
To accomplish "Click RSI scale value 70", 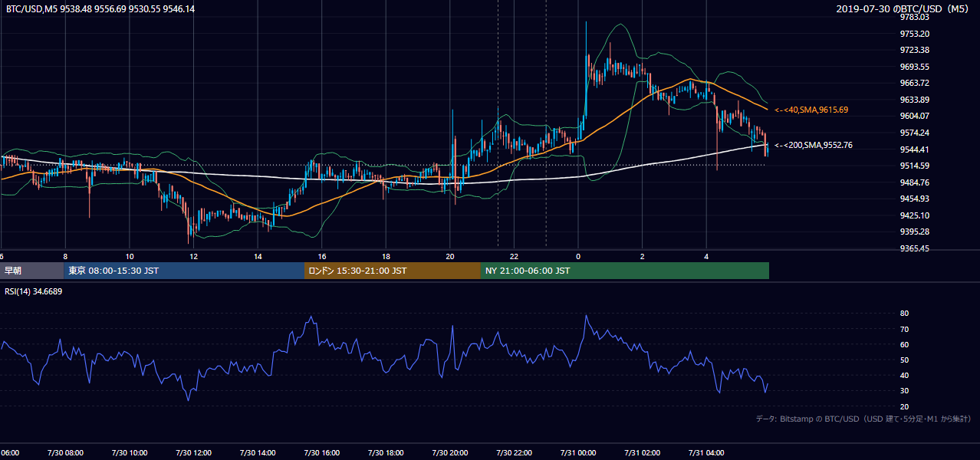I will pyautogui.click(x=904, y=329).
